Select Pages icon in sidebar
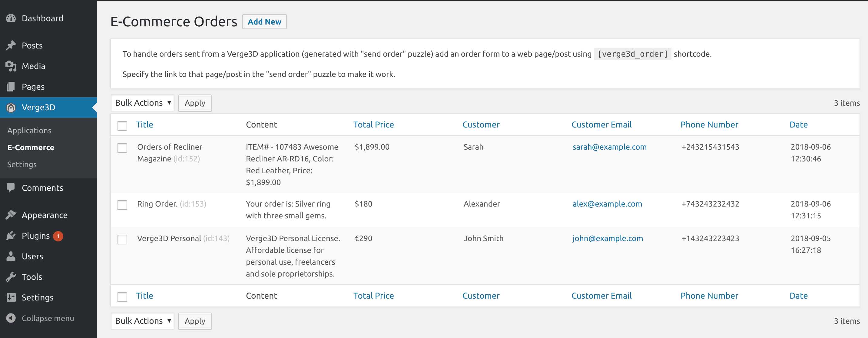Image resolution: width=868 pixels, height=338 pixels. [x=11, y=86]
